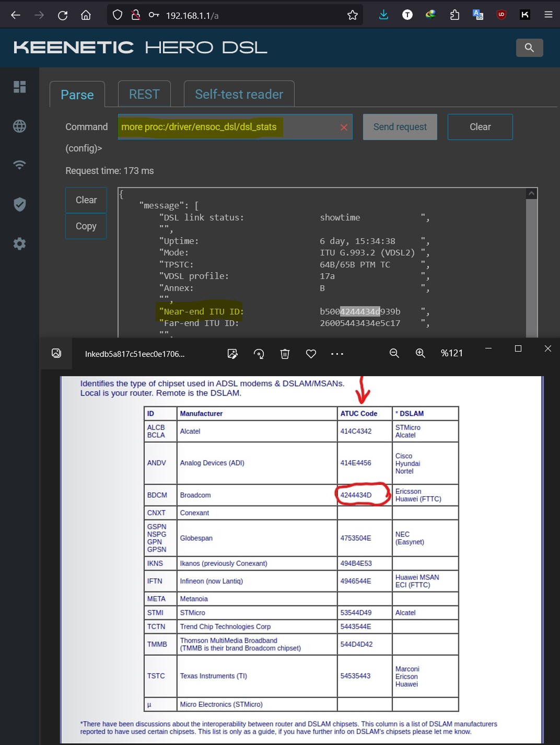Screen dimensions: 560x745
Task: Click the TPSTC value 64B/65B PTM TC
Action: click(355, 265)
